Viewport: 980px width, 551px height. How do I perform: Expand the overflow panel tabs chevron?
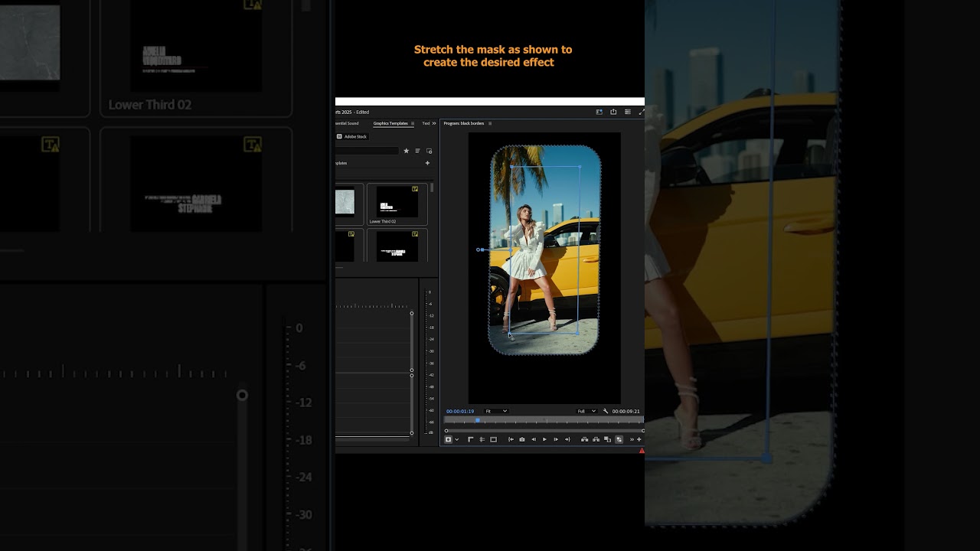click(434, 123)
